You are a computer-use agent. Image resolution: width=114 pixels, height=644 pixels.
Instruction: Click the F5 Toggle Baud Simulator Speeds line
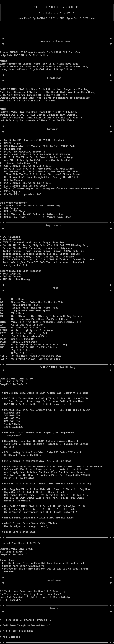[25, 310]
